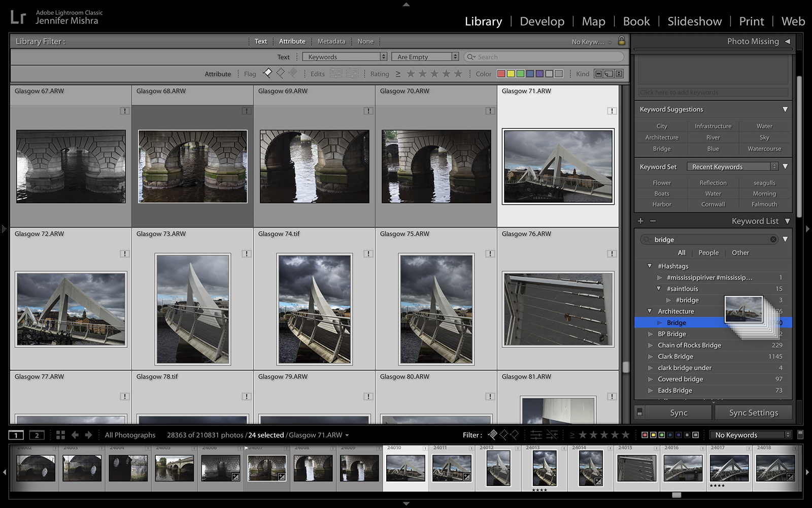Click the next photo arrow in the toolbar
This screenshot has height=508, width=812.
[x=88, y=435]
